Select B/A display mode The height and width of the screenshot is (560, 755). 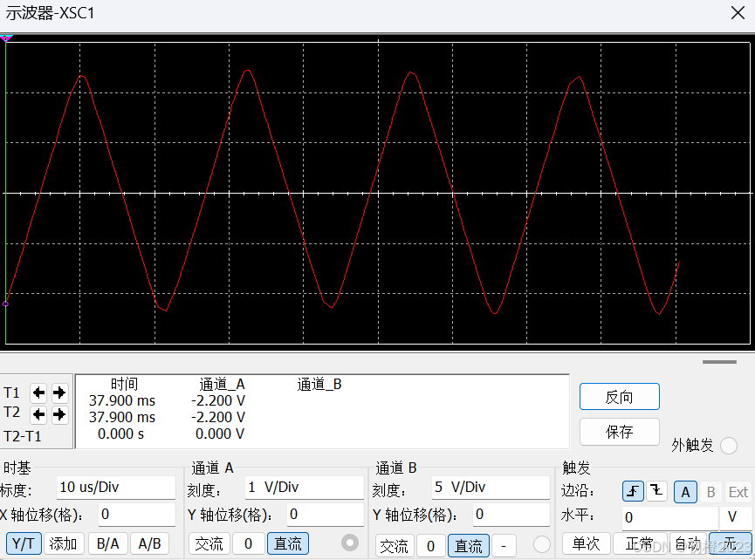108,543
